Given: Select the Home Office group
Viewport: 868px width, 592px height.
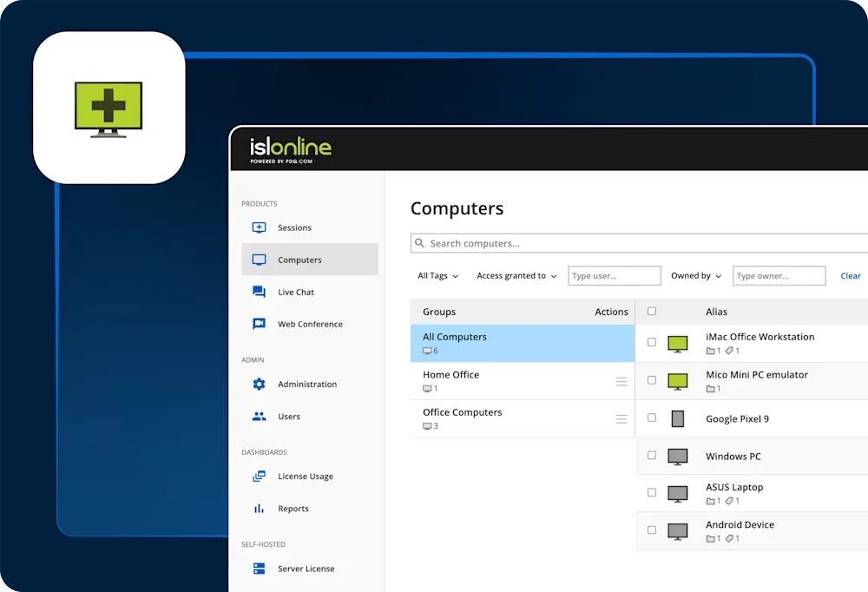Looking at the screenshot, I should (x=522, y=381).
